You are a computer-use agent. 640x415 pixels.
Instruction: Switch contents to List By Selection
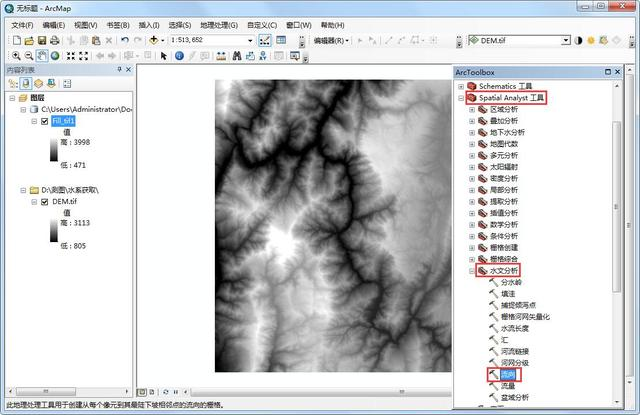click(51, 84)
